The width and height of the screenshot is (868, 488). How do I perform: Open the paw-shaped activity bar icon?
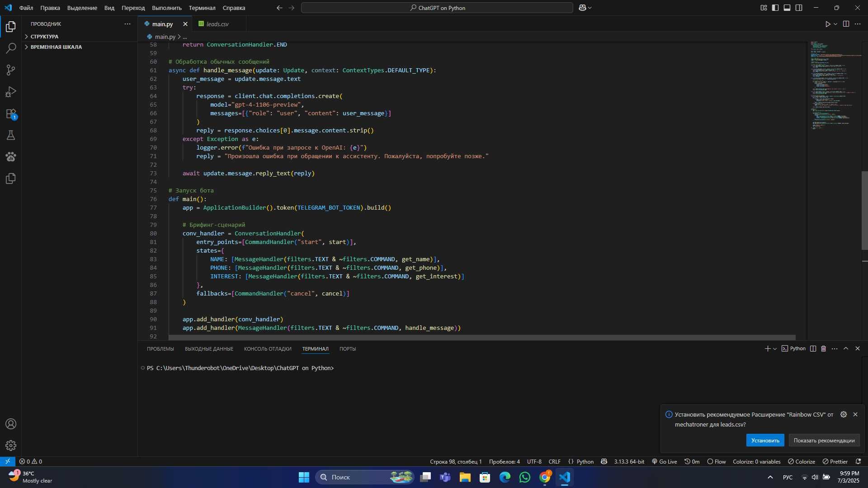coord(11,157)
